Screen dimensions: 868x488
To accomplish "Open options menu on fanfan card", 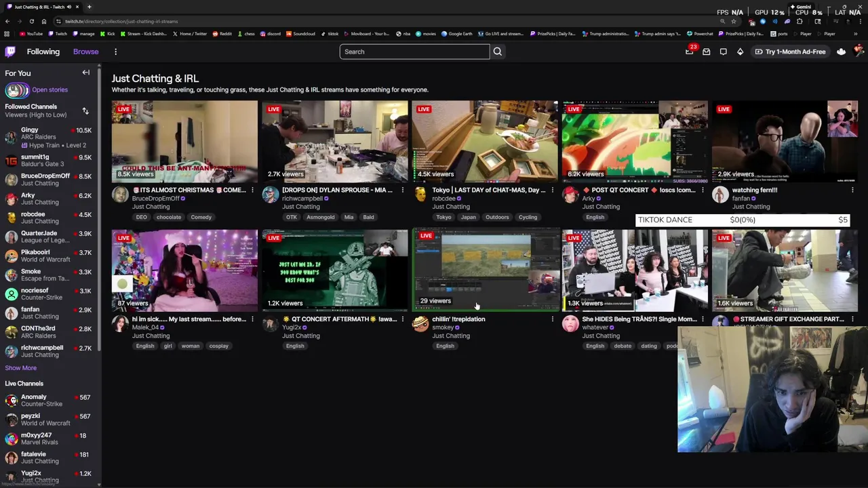I will (x=852, y=190).
